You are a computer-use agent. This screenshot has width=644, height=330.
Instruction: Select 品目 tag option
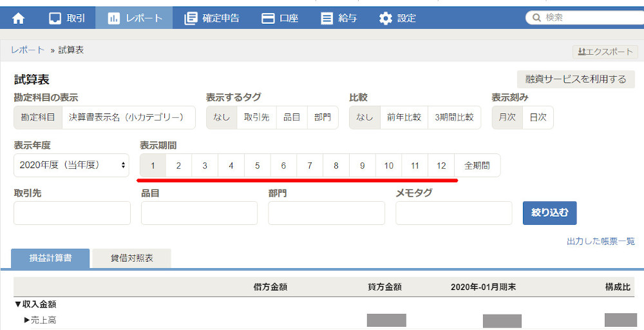[x=292, y=117]
